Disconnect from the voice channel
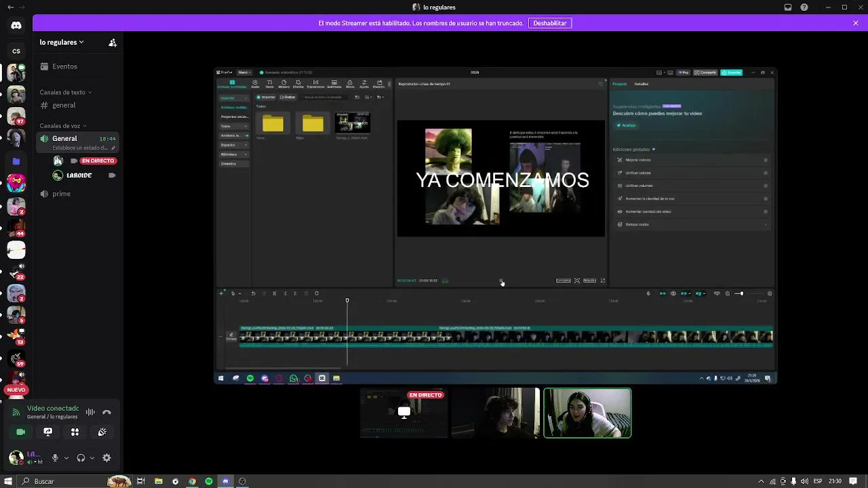 [x=106, y=412]
